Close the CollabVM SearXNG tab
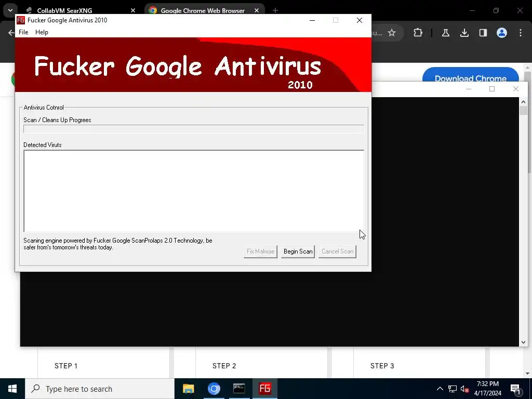The height and width of the screenshot is (399, 532). tap(133, 10)
